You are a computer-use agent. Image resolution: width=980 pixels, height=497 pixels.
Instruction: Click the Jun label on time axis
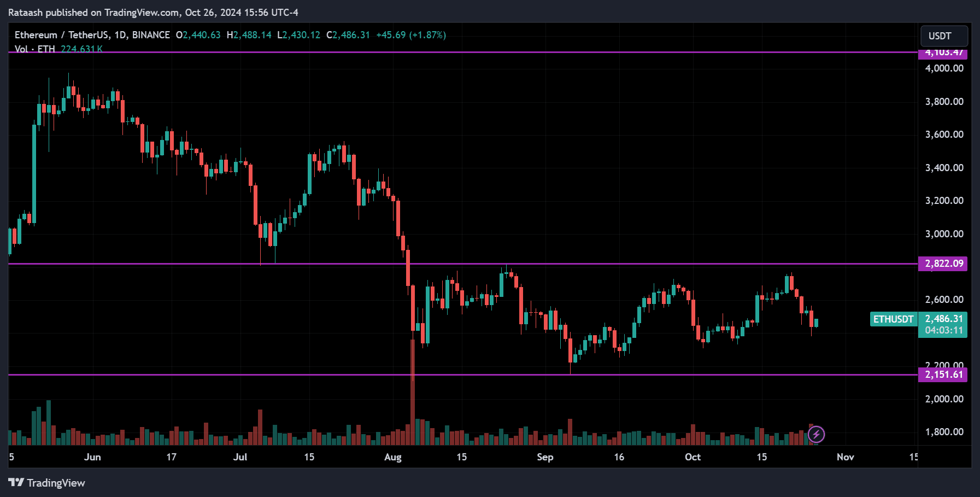pos(92,457)
